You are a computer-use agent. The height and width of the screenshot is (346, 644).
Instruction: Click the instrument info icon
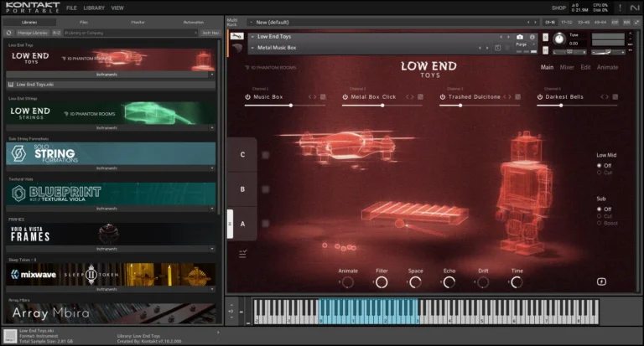532,37
